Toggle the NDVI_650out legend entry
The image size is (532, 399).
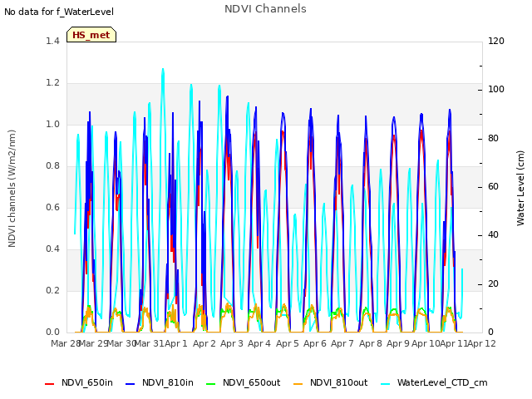point(244,382)
